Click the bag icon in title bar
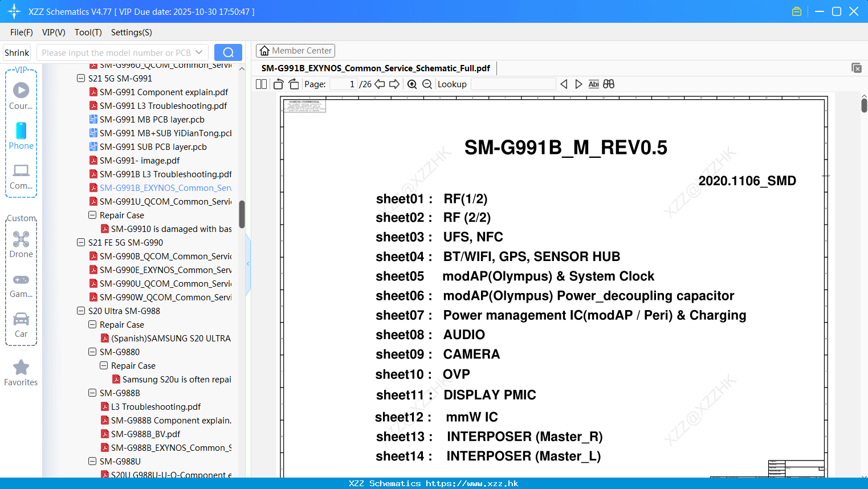Viewport: 868px width, 489px height. point(797,11)
